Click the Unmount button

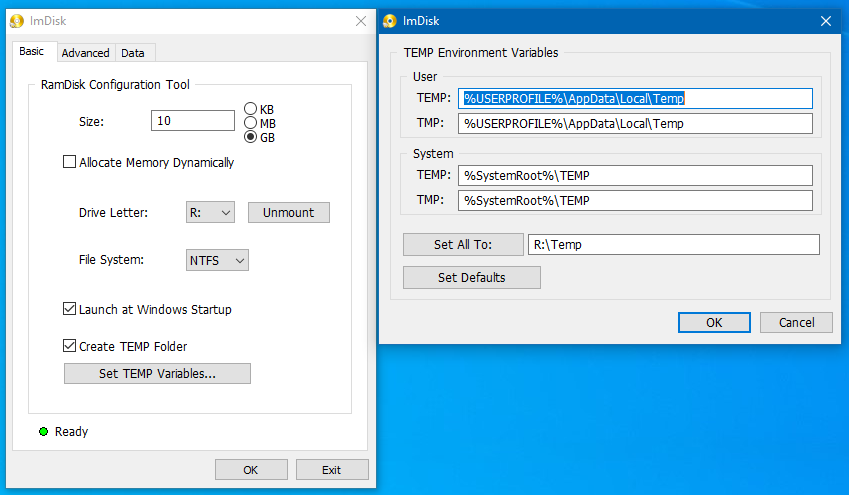pos(289,213)
